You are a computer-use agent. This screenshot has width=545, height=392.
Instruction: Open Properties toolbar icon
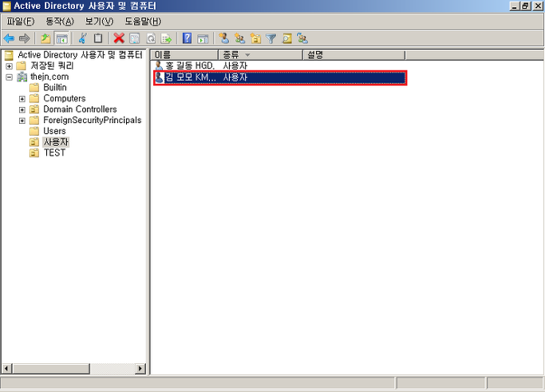pos(135,38)
